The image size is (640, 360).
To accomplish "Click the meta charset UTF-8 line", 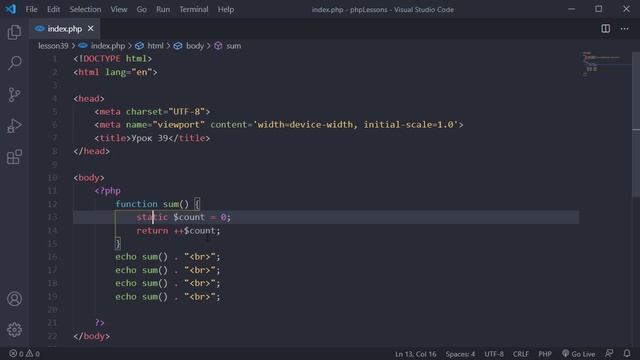I will click(x=152, y=111).
